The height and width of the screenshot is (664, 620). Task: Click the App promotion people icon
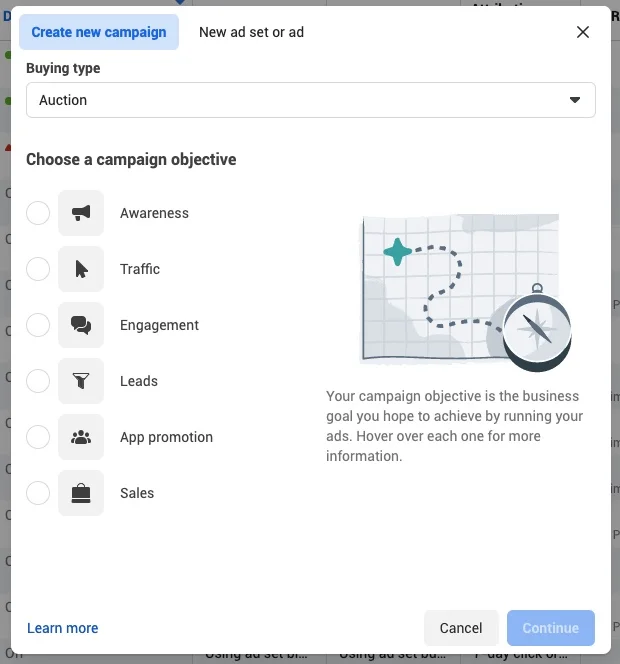click(81, 437)
